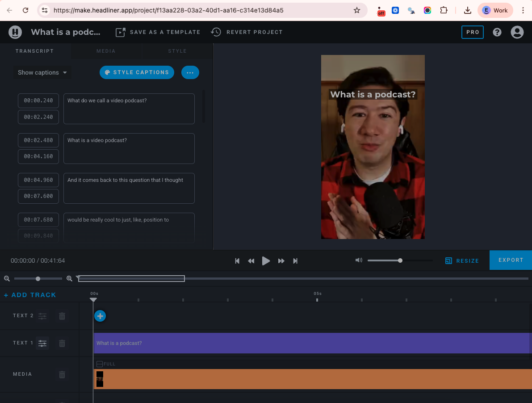Screen dimensions: 532x403
Task: Delete the TEXT 2 track
Action: click(x=62, y=316)
